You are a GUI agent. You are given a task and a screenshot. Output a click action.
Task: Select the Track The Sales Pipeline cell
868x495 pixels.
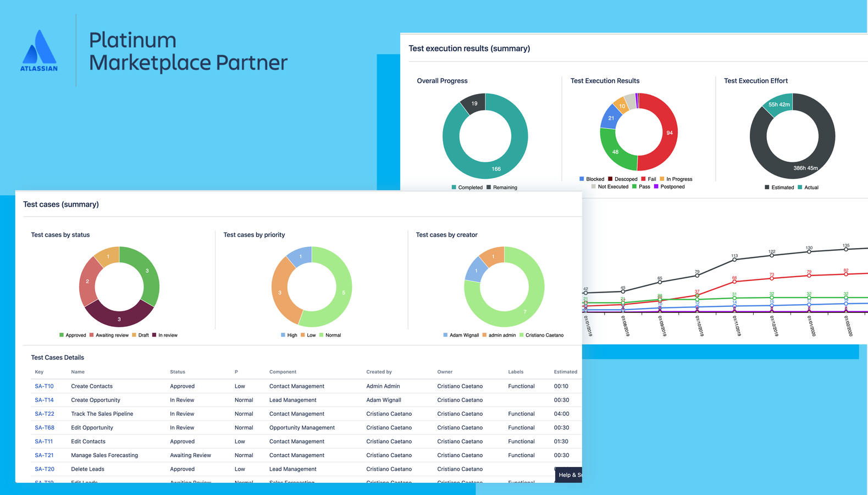pyautogui.click(x=102, y=414)
